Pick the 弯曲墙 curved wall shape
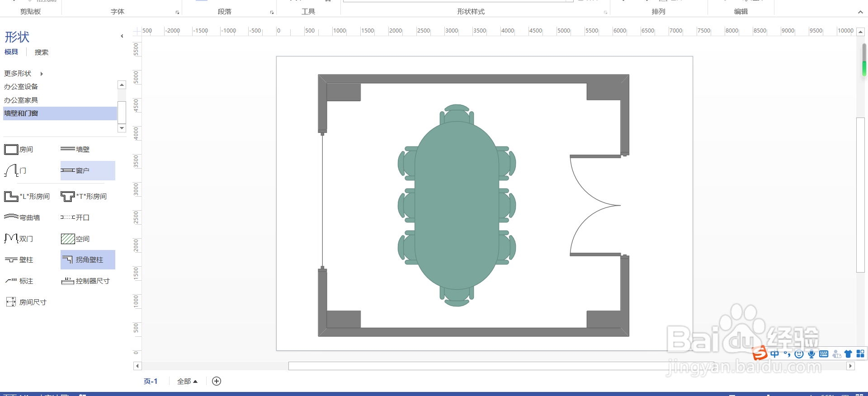This screenshot has height=396, width=868. tap(22, 217)
